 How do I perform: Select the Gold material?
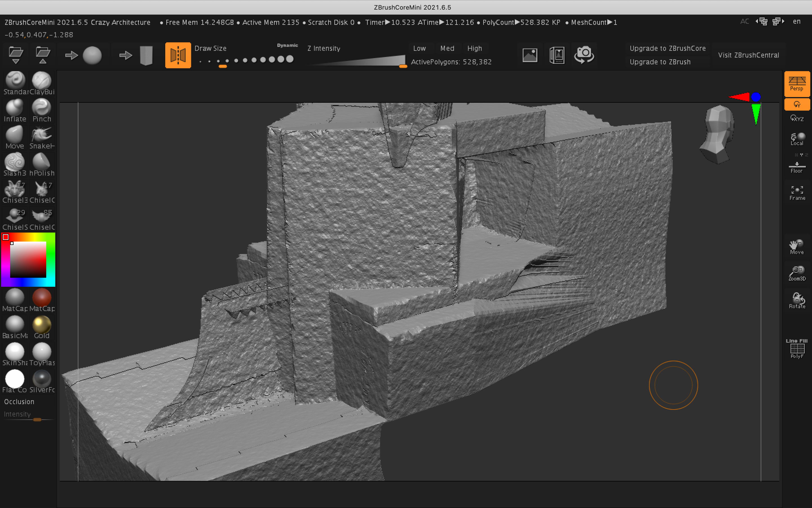click(x=42, y=327)
